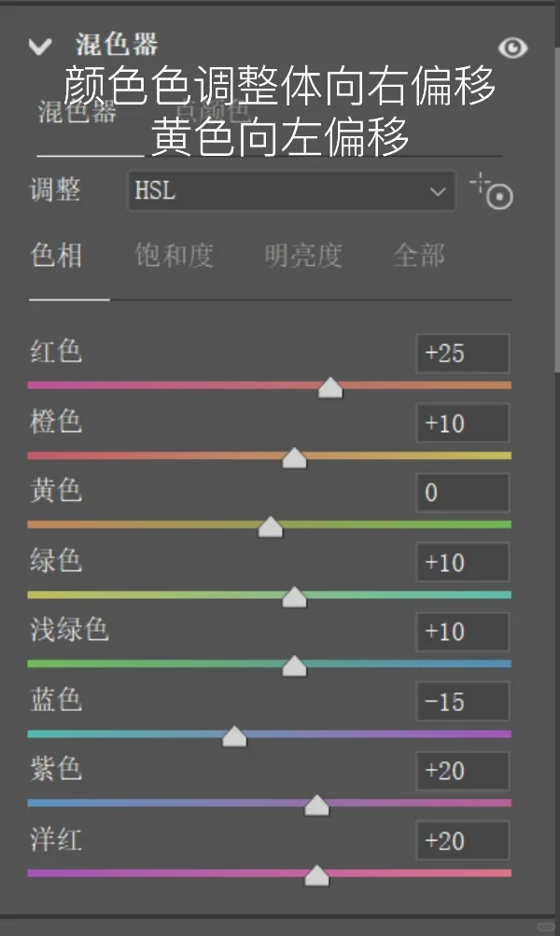Click the 紫色 hue slider handle
Viewport: 560px width, 936px height.
coord(316,806)
